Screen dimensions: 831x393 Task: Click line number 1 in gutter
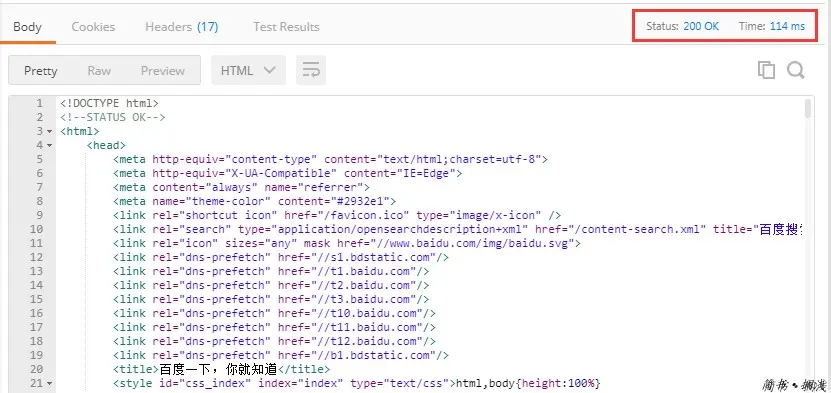pos(40,103)
